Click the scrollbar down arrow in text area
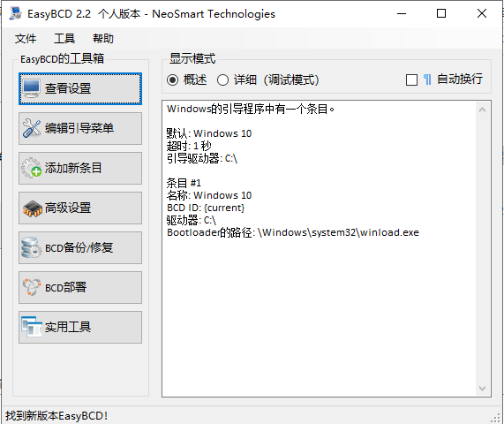Image resolution: width=504 pixels, height=424 pixels. click(482, 389)
